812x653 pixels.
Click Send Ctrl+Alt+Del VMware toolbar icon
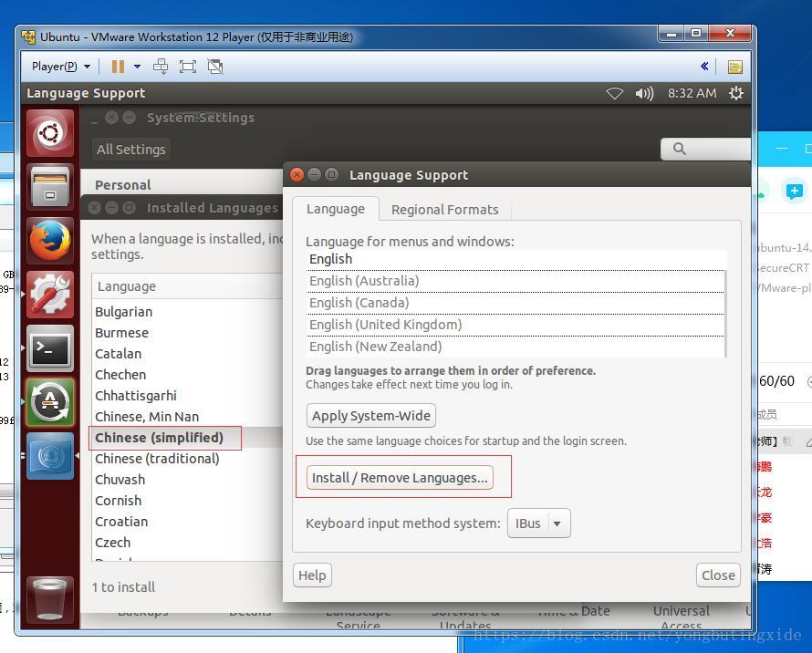pyautogui.click(x=161, y=67)
